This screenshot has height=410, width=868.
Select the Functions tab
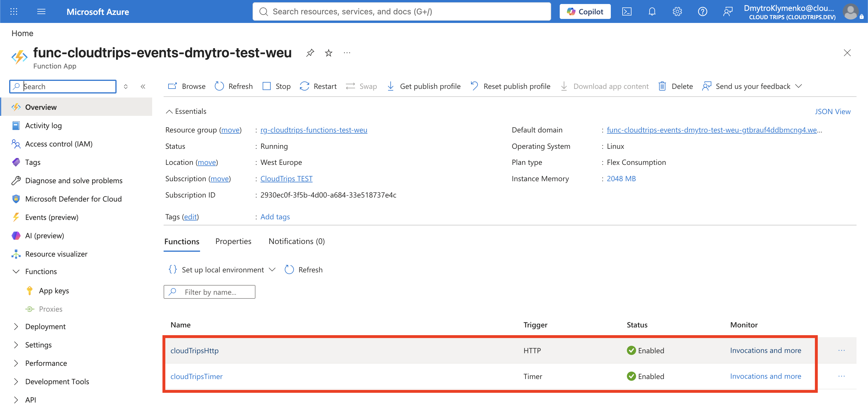click(182, 241)
